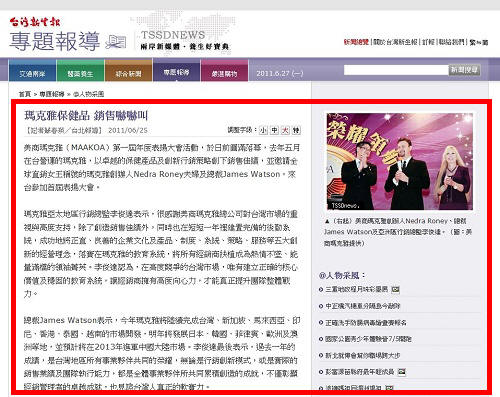Go to 首頁 in the breadcrumb
The image size is (500, 397).
pyautogui.click(x=25, y=94)
